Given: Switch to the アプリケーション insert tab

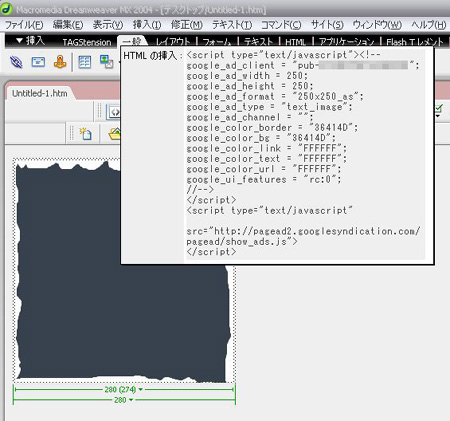Looking at the screenshot, I should point(346,42).
